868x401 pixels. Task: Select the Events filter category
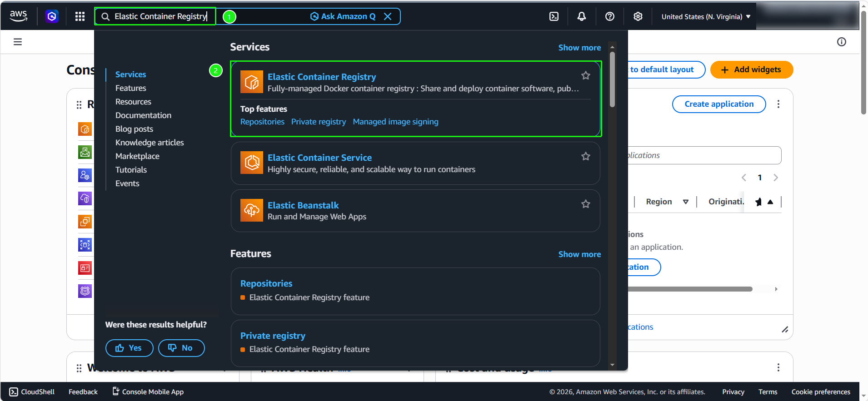coord(127,183)
